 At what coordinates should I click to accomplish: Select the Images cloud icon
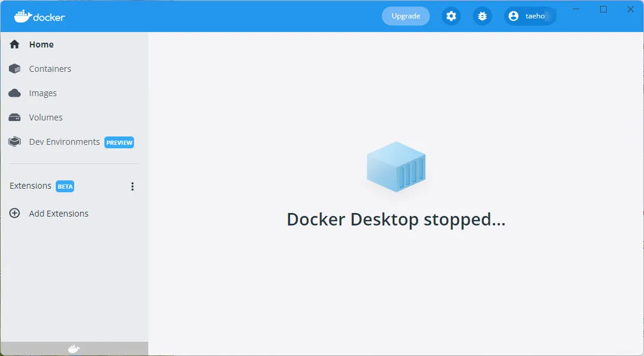tap(15, 93)
